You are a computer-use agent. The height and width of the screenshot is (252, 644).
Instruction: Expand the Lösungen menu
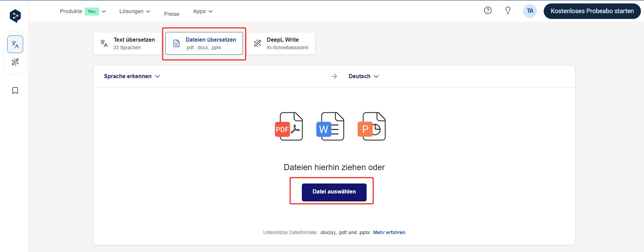coord(135,11)
